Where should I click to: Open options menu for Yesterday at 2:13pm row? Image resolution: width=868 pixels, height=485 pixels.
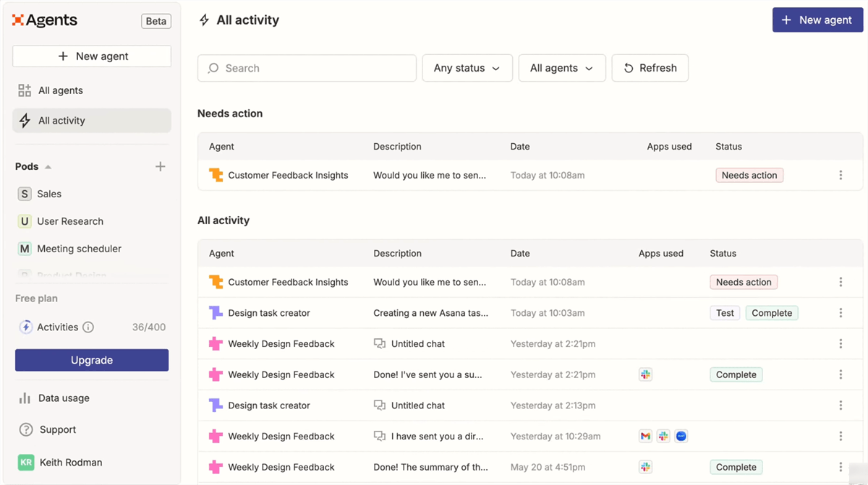tap(841, 405)
